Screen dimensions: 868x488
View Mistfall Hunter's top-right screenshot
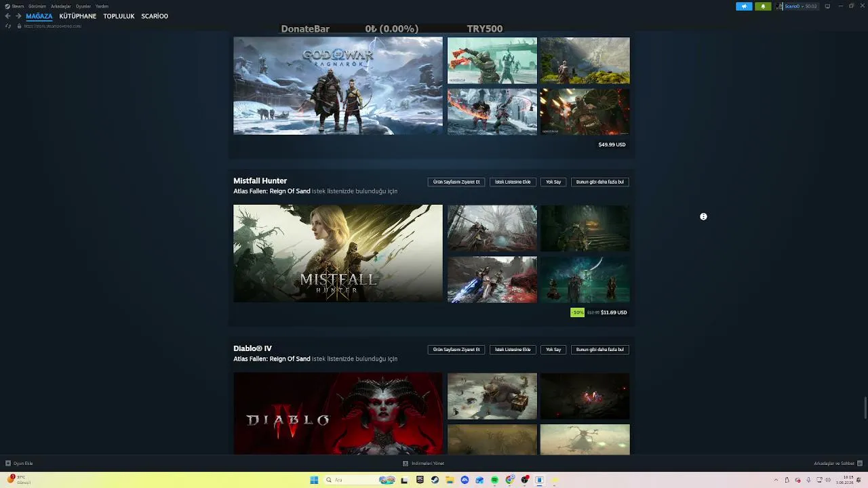585,228
